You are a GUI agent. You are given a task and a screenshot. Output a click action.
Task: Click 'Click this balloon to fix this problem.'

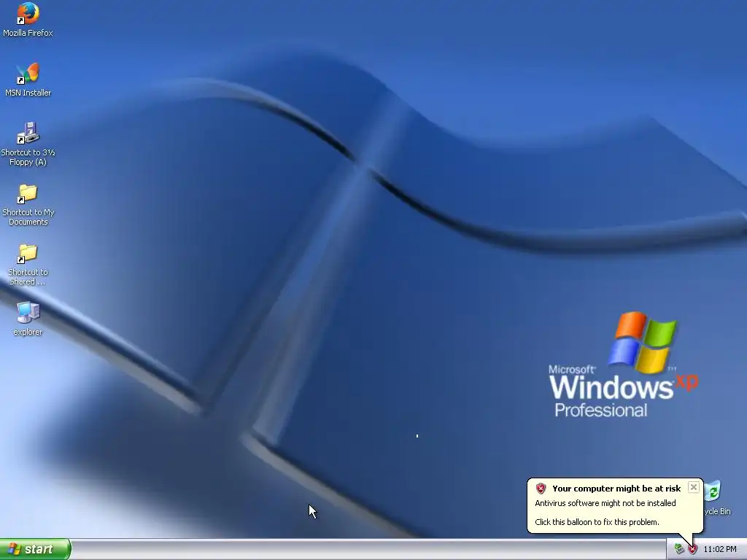597,522
